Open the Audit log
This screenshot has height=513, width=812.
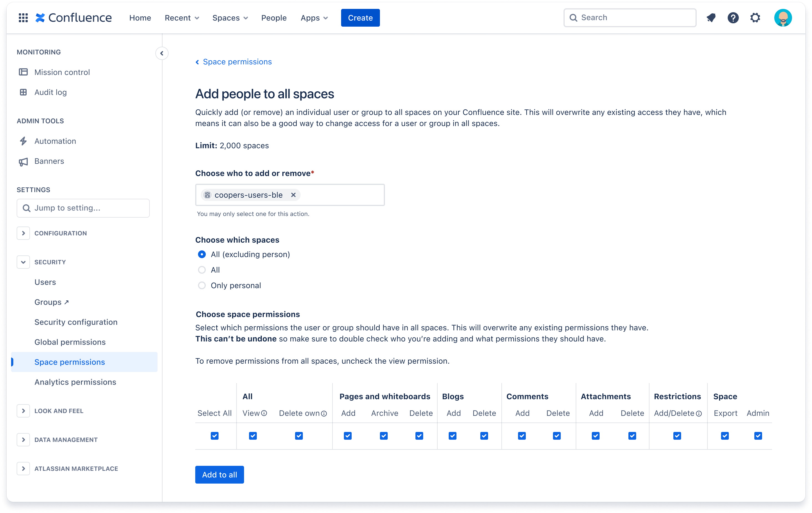50,92
